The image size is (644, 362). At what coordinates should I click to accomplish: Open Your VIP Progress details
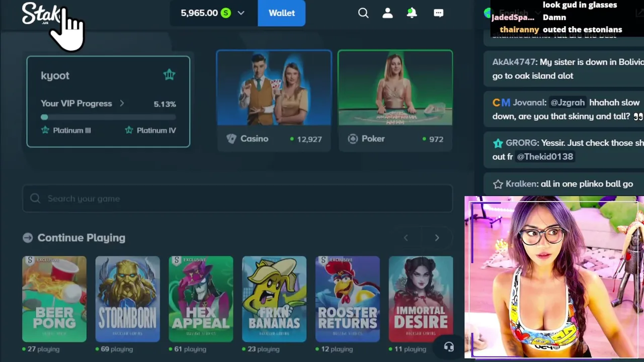coord(76,104)
